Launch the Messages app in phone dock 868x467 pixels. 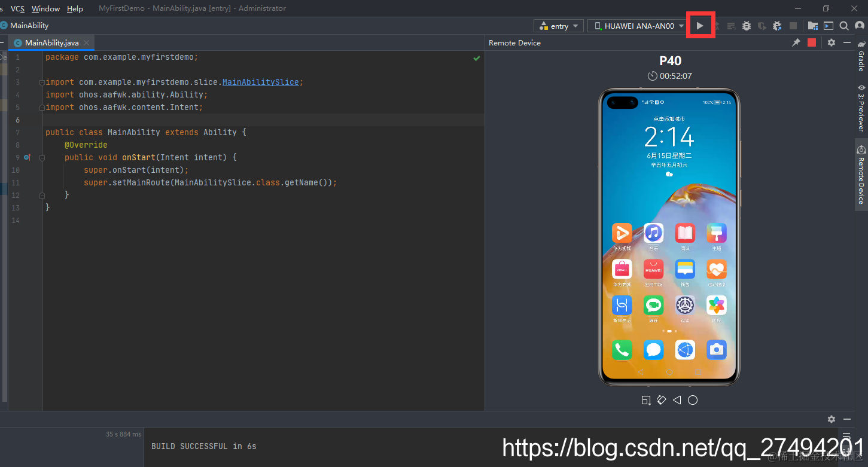[x=653, y=350]
